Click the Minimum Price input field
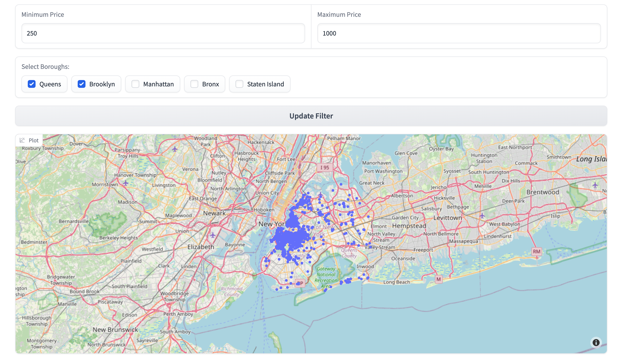 click(163, 33)
